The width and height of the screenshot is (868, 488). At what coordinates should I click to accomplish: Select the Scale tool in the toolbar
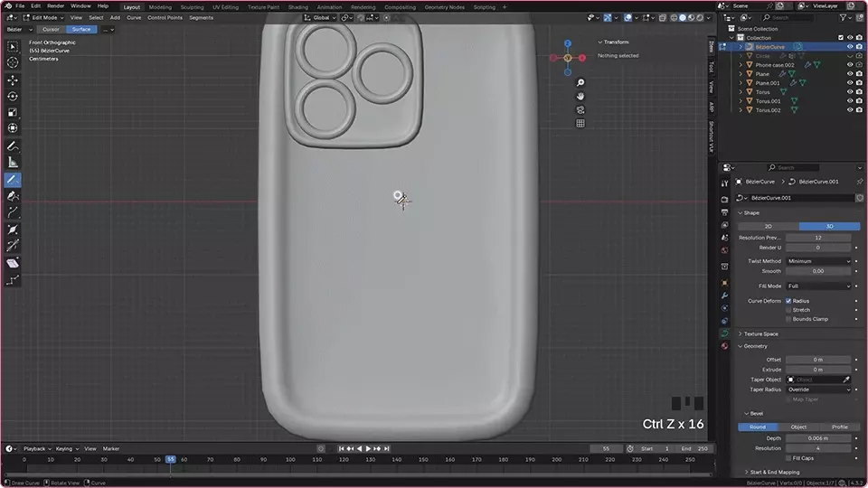[12, 112]
